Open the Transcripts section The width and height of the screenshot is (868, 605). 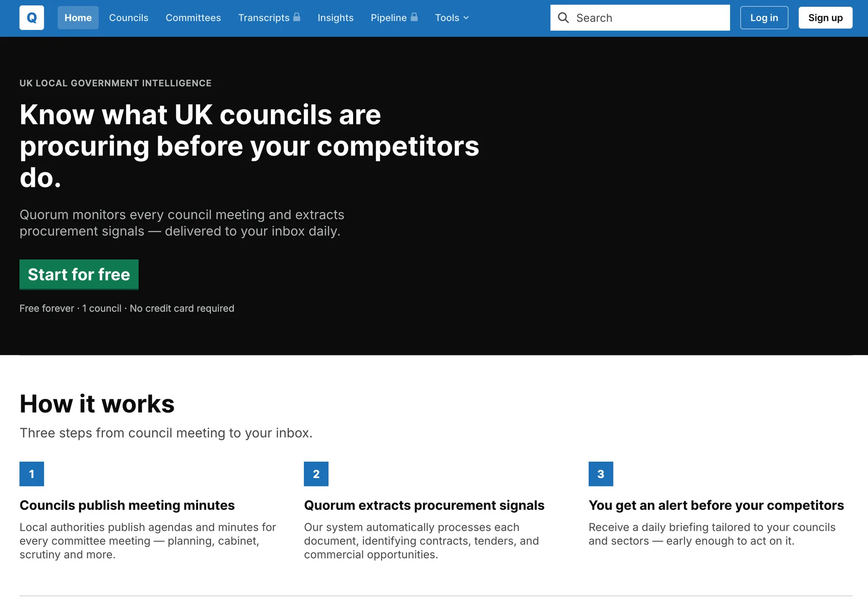click(264, 18)
